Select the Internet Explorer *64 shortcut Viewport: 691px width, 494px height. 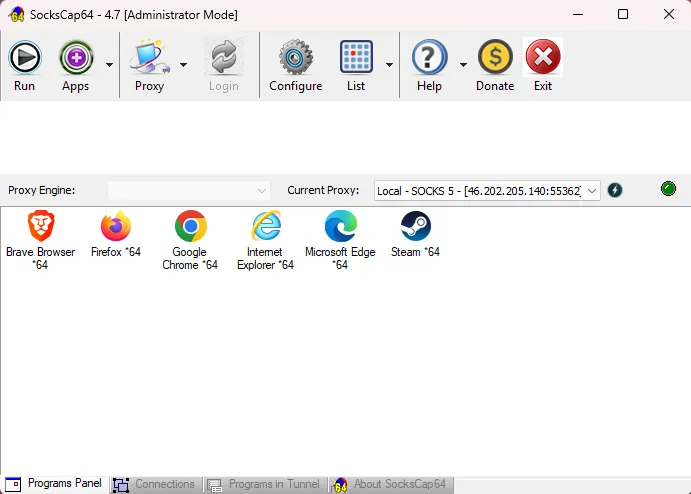265,240
